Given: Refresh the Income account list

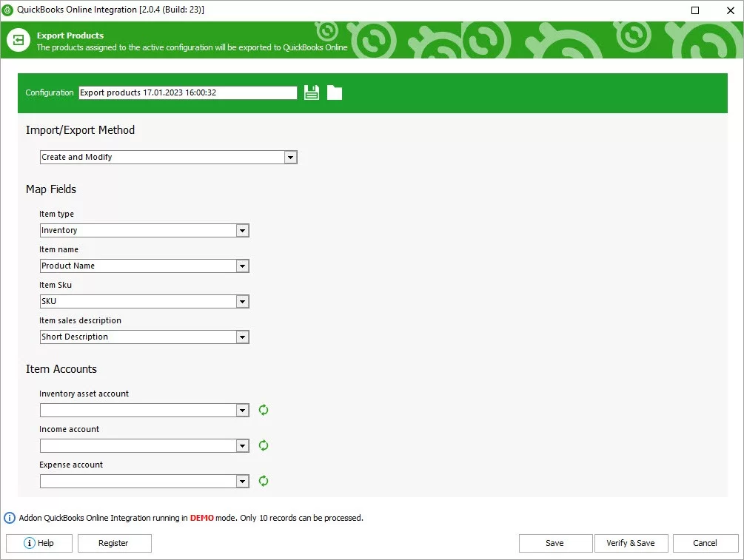Looking at the screenshot, I should (263, 445).
